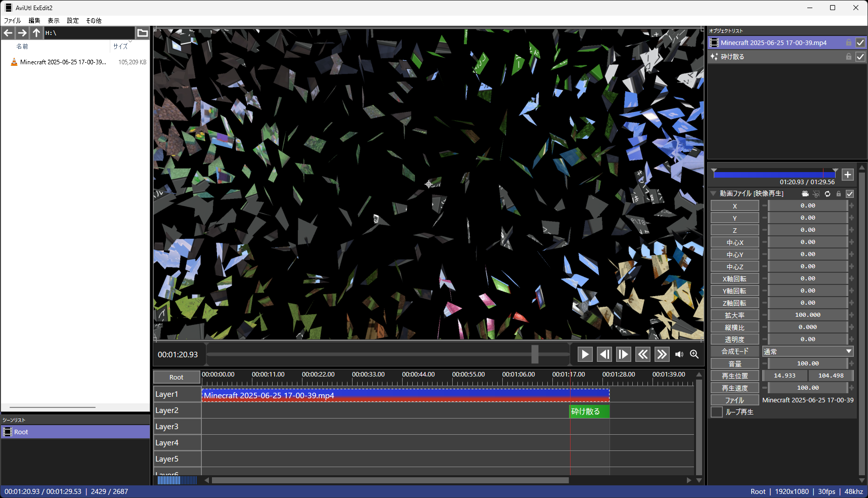Toggle lock on the 砕け散る object
This screenshot has height=498, width=868.
point(849,57)
